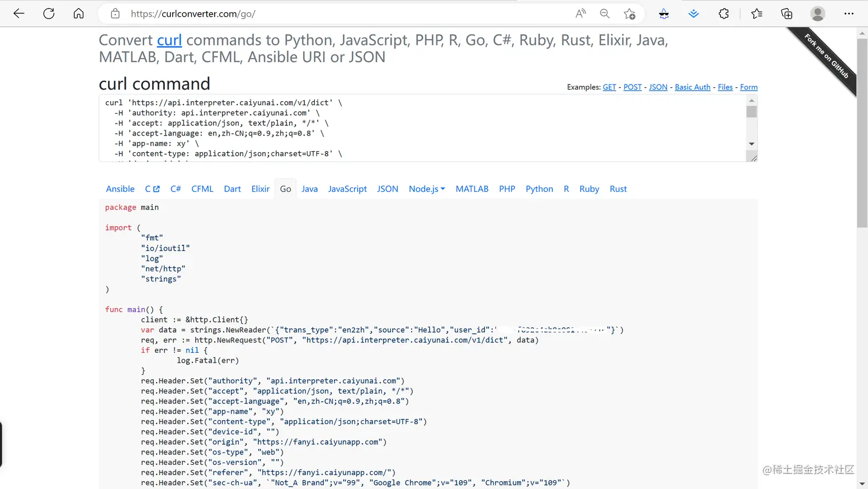The height and width of the screenshot is (489, 868).
Task: Open the browser settings and more menu
Action: click(x=849, y=14)
